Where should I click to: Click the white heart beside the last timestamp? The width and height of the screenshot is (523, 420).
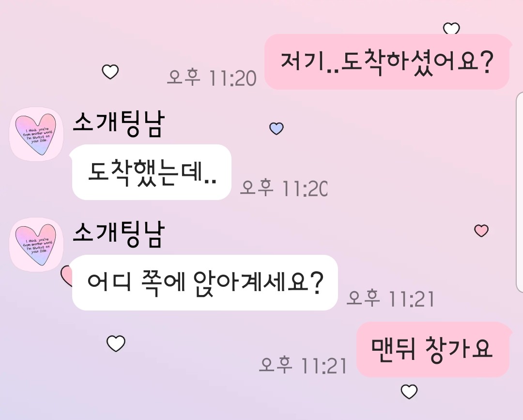click(116, 343)
